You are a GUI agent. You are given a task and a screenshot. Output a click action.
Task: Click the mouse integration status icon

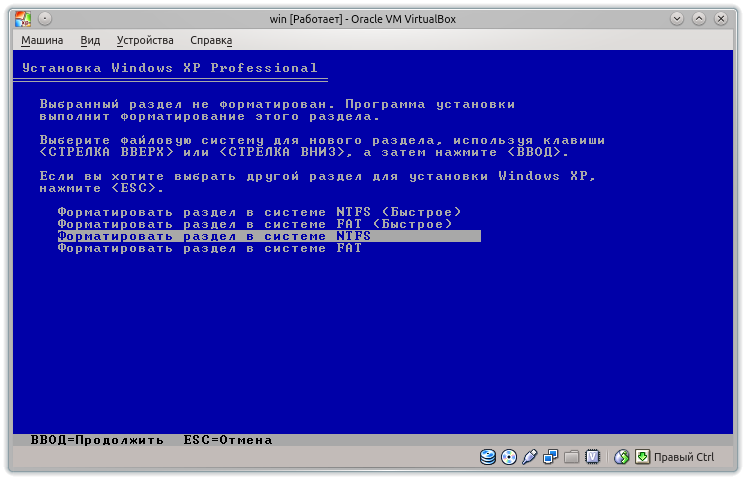621,457
